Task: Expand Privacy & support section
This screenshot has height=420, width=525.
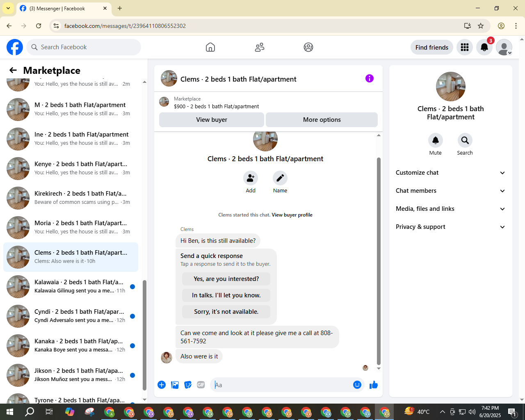Action: 450,227
